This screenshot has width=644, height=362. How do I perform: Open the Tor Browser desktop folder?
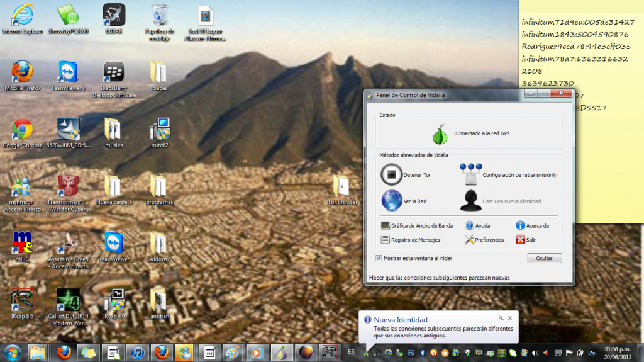click(341, 188)
